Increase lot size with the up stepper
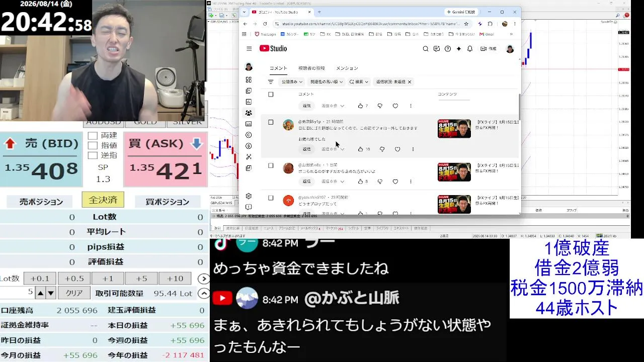 pyautogui.click(x=41, y=293)
